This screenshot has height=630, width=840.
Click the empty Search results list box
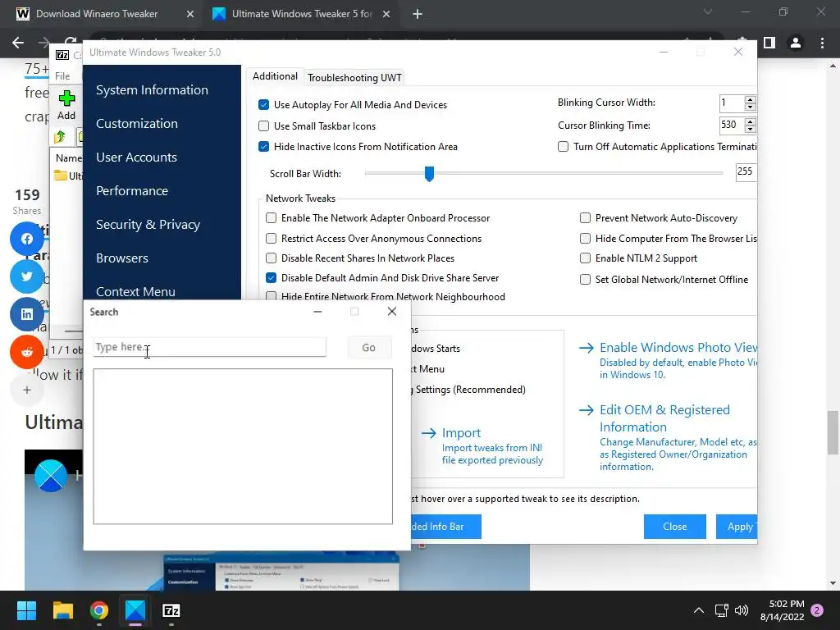click(x=243, y=446)
